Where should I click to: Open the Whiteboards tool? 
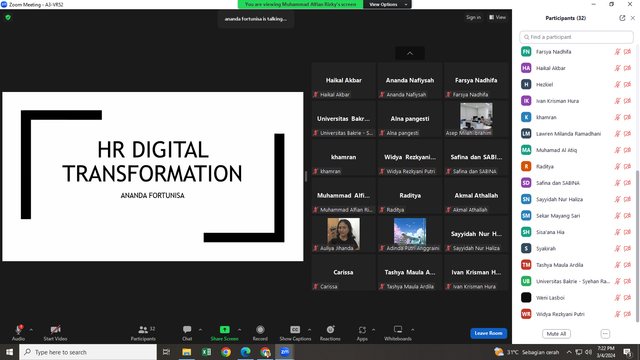[398, 333]
